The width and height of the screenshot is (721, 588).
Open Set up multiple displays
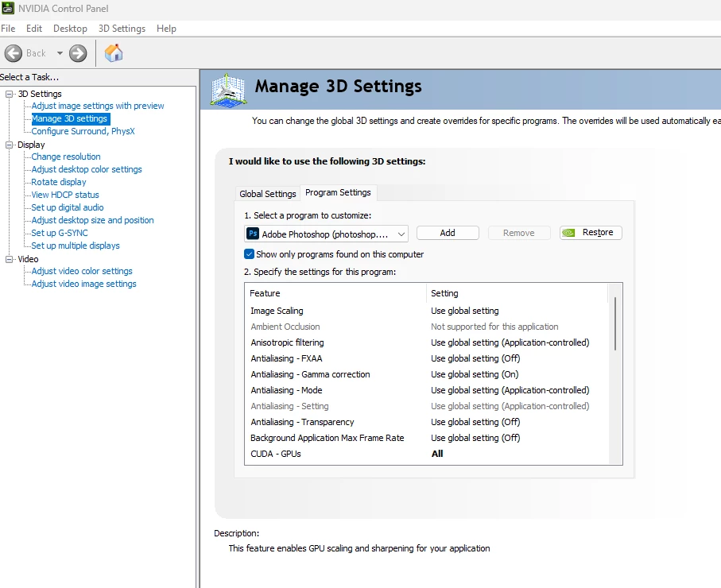(76, 246)
